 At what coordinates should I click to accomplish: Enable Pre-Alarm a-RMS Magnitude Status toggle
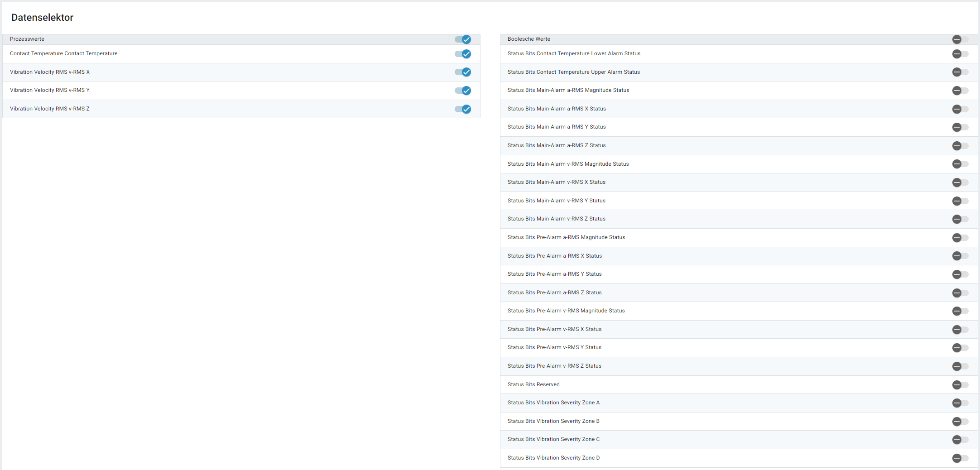tap(960, 238)
